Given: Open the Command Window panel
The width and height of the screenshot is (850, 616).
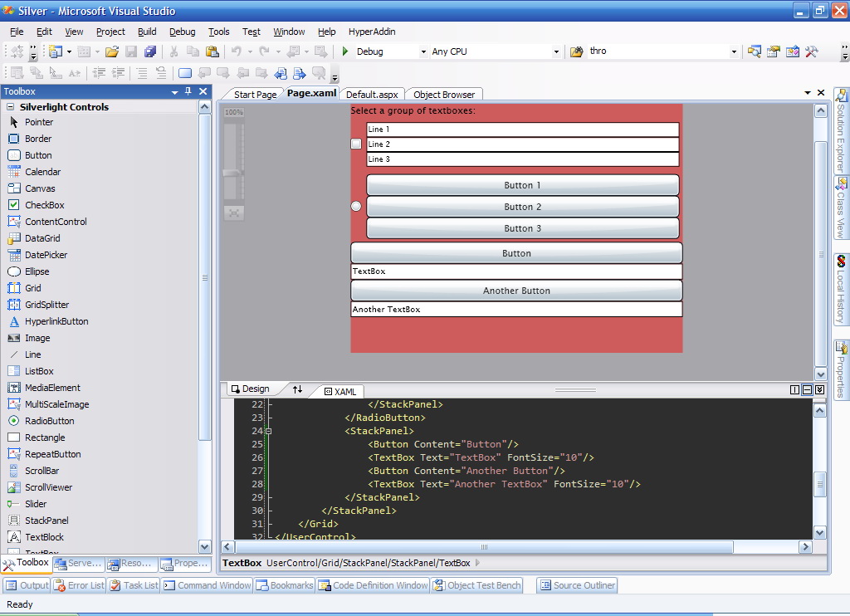Looking at the screenshot, I should [x=208, y=585].
